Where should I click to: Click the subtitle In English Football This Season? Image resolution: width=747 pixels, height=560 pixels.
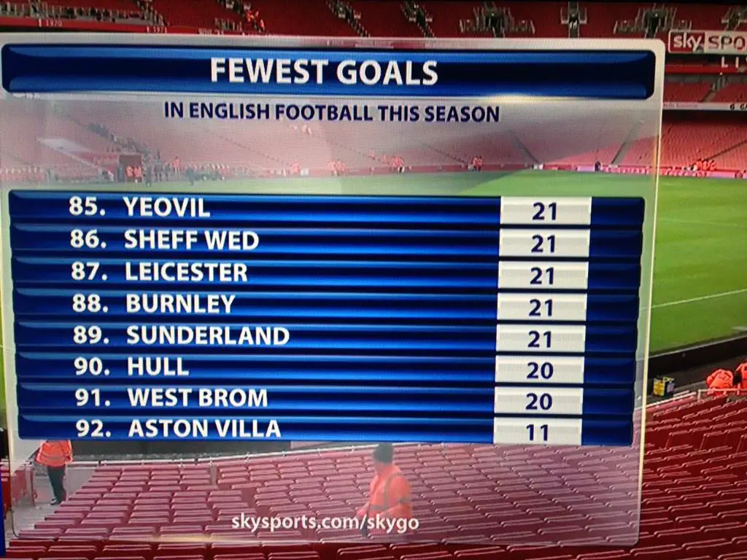point(332,112)
